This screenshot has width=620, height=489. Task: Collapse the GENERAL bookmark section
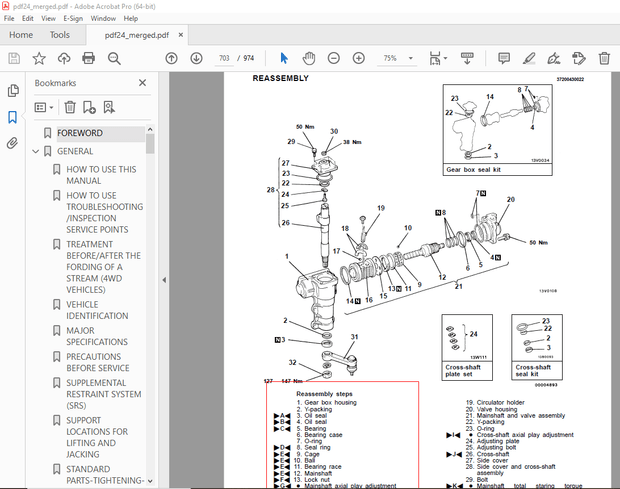36,152
